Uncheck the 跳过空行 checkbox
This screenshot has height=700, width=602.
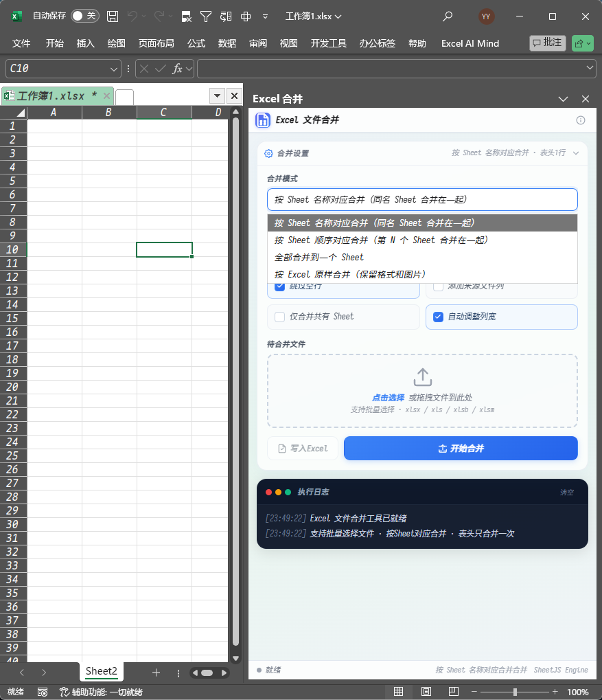tap(280, 286)
